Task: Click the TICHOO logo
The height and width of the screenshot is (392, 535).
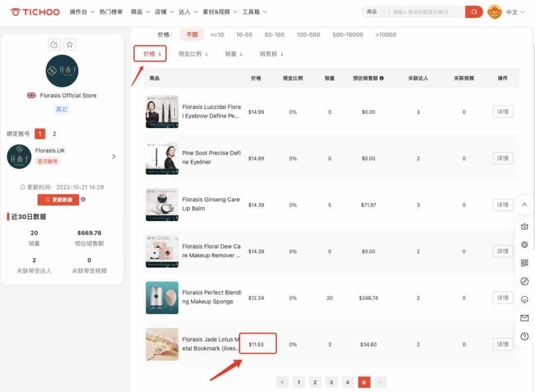Action: coord(35,12)
